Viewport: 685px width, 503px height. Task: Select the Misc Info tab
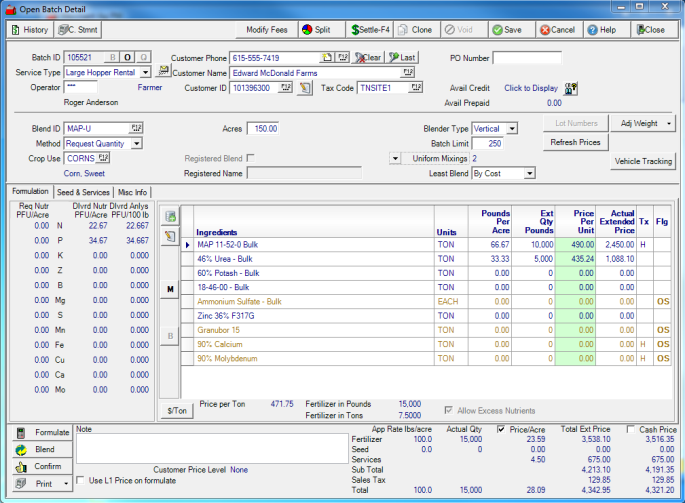[x=132, y=192]
